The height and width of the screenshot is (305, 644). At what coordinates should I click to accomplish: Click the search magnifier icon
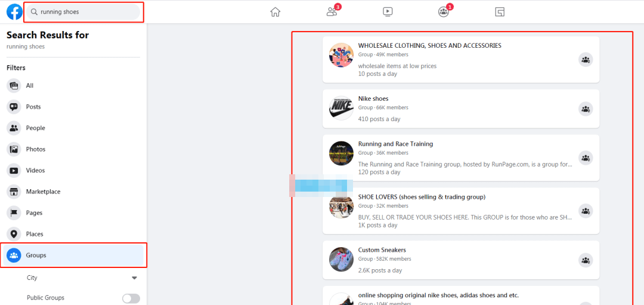(34, 12)
